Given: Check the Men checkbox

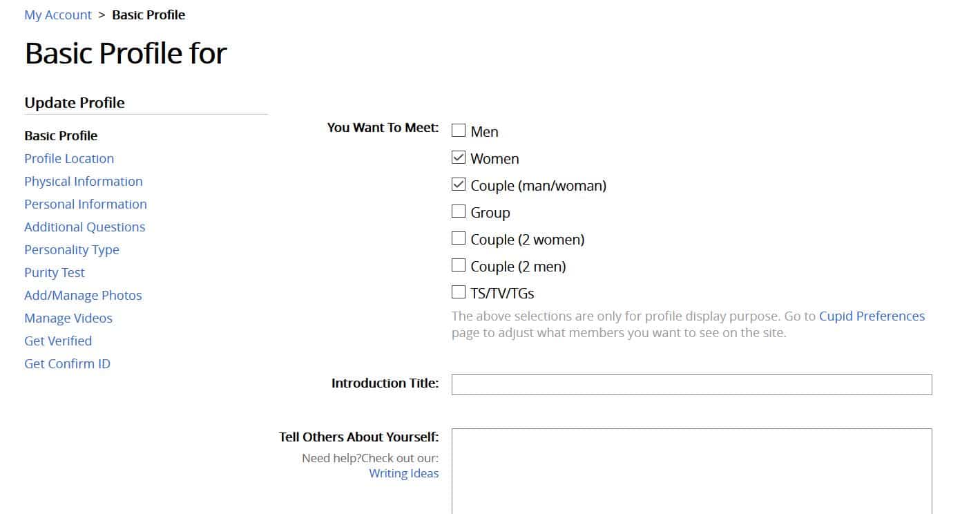Looking at the screenshot, I should (459, 131).
